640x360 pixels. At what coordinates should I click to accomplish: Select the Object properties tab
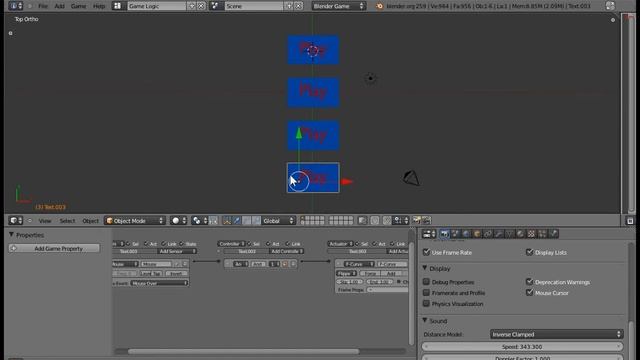pyautogui.click(x=477, y=234)
